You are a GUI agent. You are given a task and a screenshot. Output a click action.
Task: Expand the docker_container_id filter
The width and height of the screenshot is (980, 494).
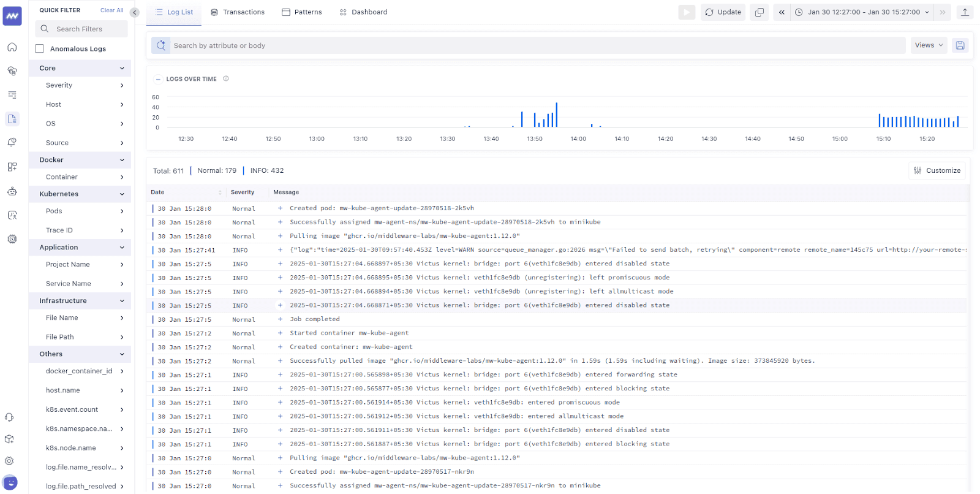122,371
